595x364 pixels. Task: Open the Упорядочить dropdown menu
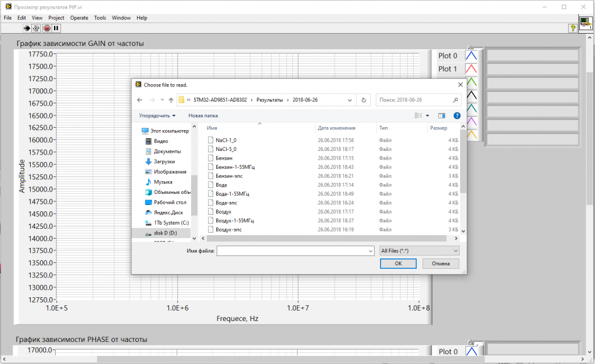click(x=157, y=116)
